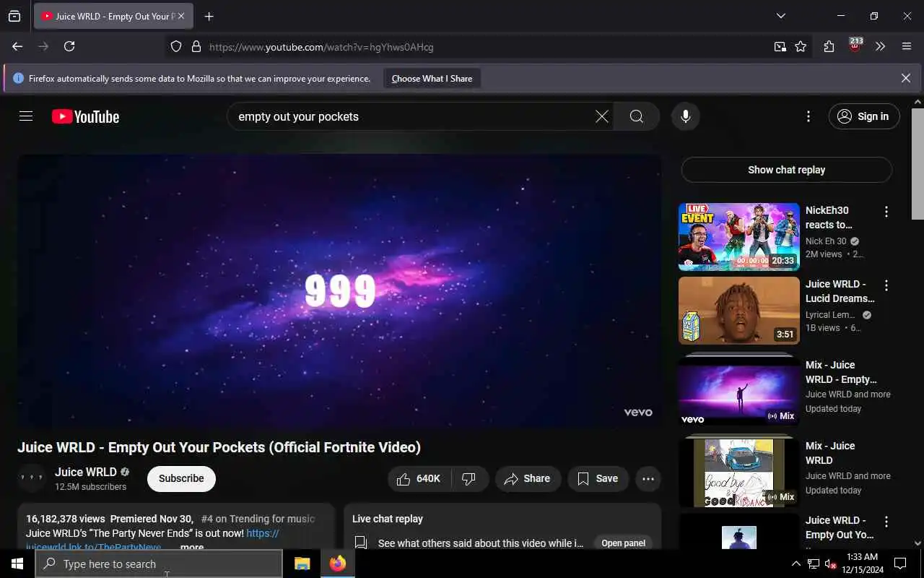The image size is (924, 578).
Task: Open Windows notification center
Action: (900, 564)
